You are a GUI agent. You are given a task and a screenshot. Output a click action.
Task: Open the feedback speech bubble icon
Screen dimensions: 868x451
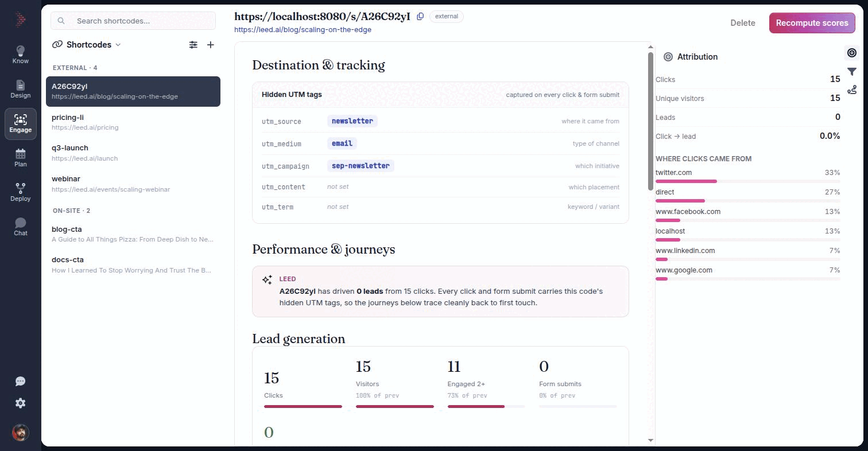(20, 382)
